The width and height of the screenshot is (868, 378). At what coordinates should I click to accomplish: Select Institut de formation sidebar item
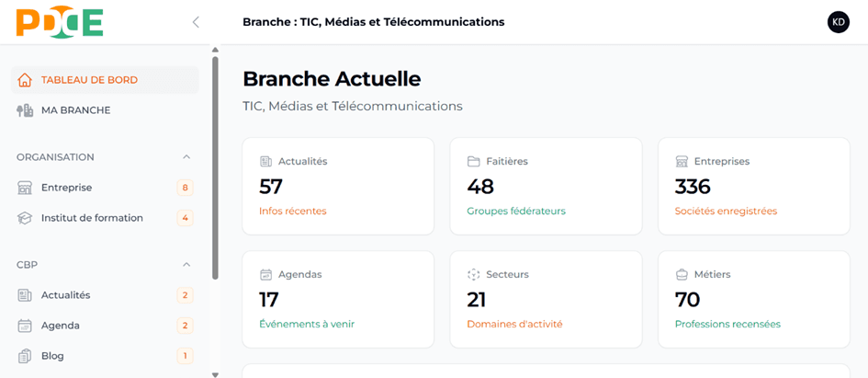pyautogui.click(x=92, y=218)
